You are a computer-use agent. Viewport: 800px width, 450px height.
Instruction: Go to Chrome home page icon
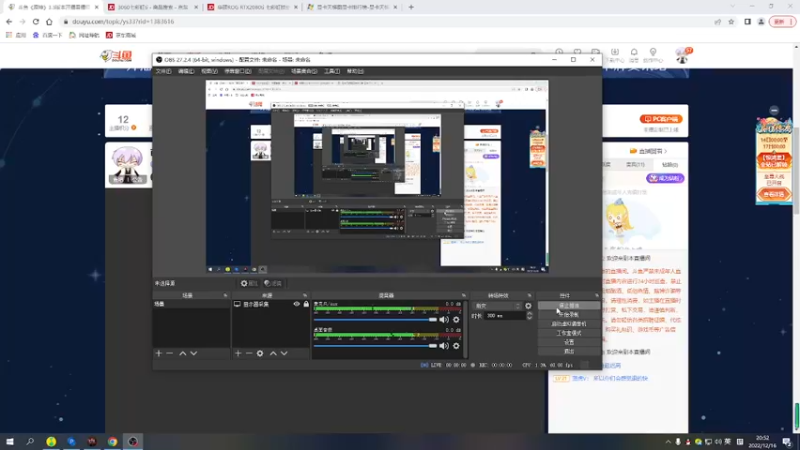click(x=49, y=22)
